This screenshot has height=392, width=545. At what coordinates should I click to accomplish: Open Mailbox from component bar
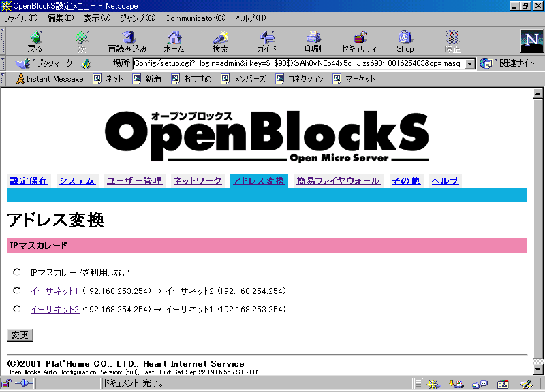pos(456,384)
